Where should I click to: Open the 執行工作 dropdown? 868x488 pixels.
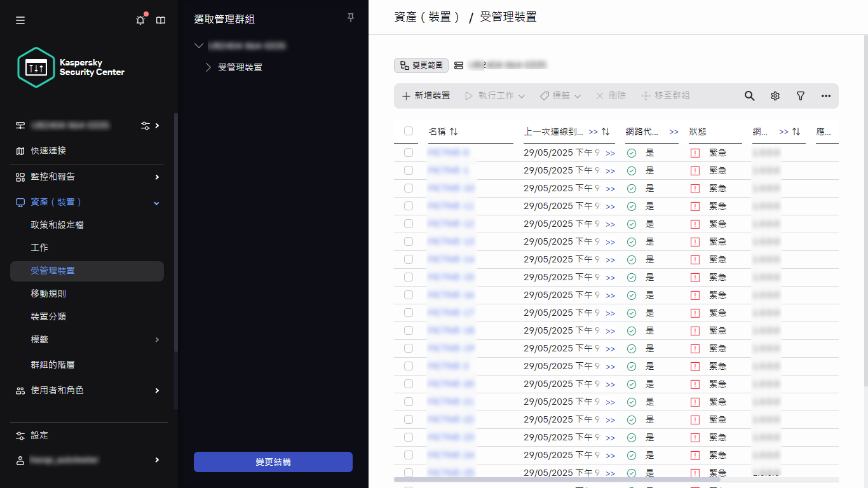click(495, 96)
